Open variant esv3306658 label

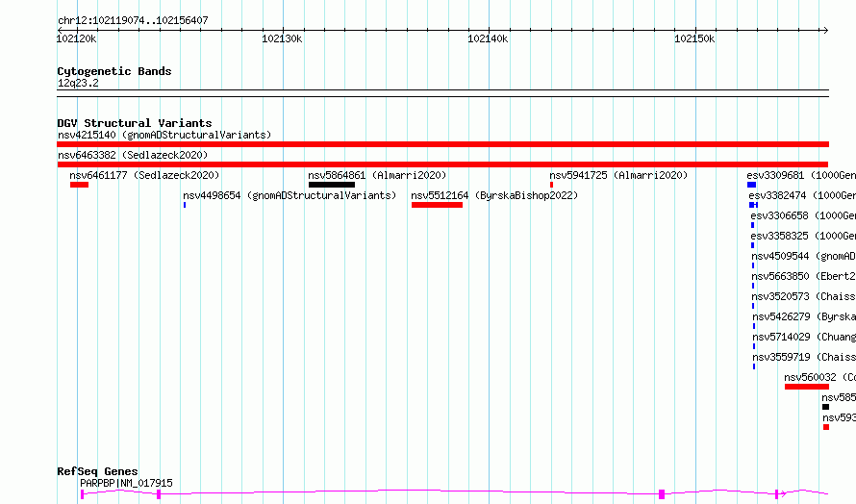pyautogui.click(x=803, y=215)
